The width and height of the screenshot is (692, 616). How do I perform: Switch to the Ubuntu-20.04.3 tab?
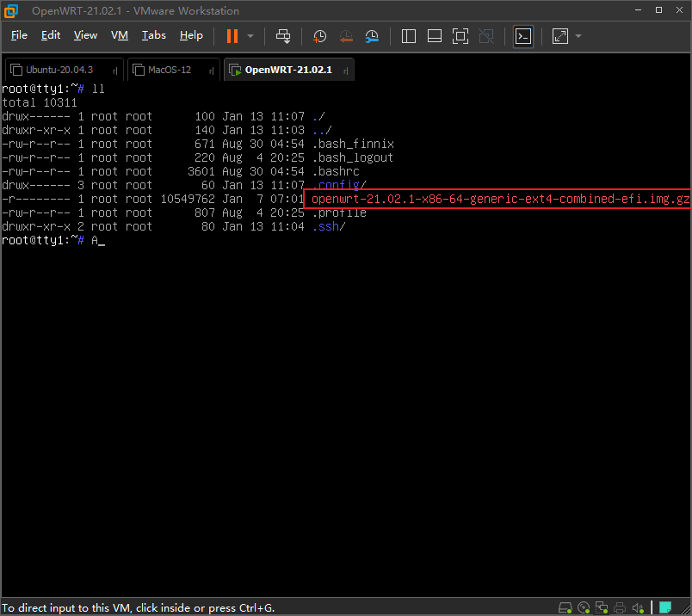pos(62,69)
